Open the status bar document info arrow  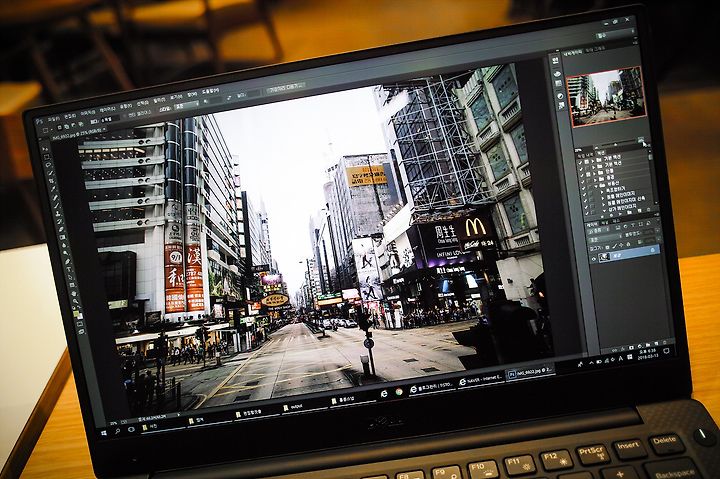179,415
